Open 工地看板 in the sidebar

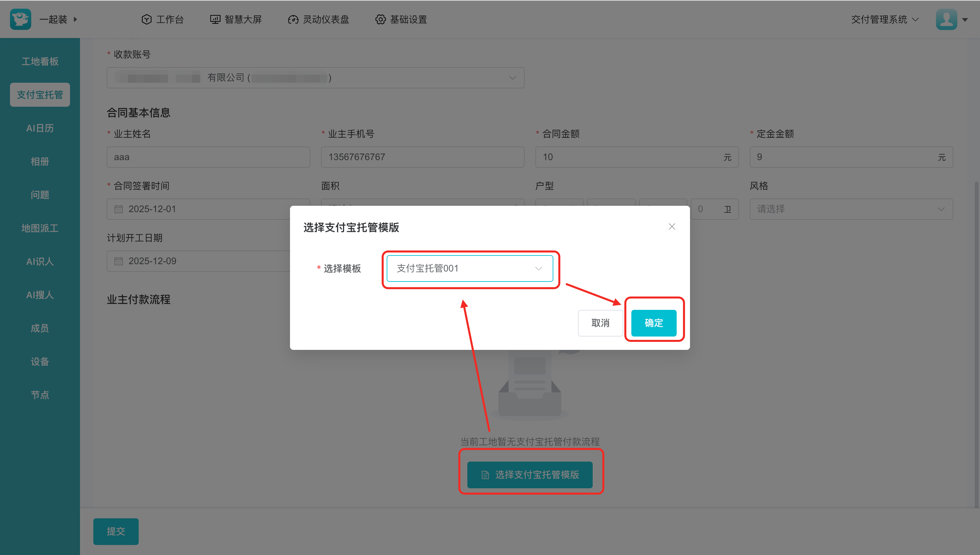(x=40, y=61)
